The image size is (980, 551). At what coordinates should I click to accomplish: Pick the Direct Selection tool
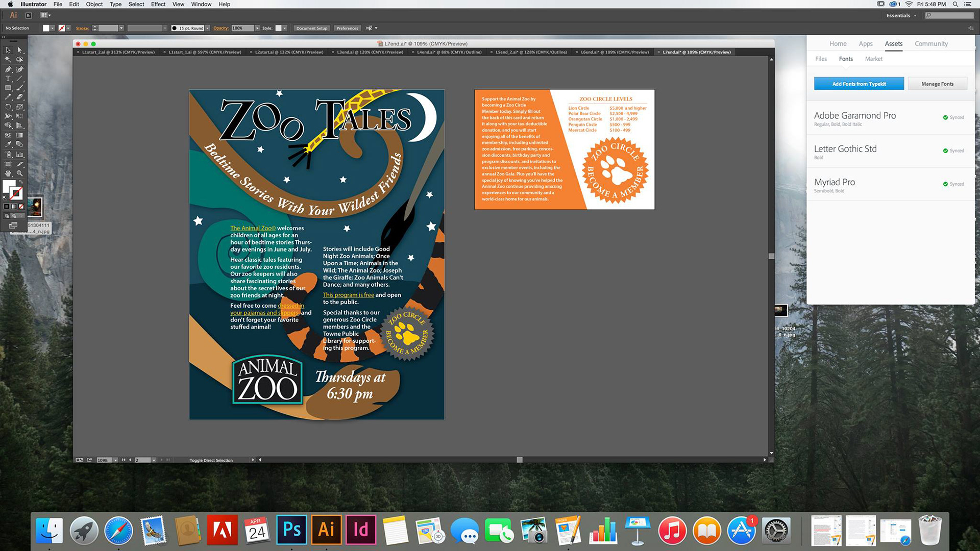(x=19, y=50)
